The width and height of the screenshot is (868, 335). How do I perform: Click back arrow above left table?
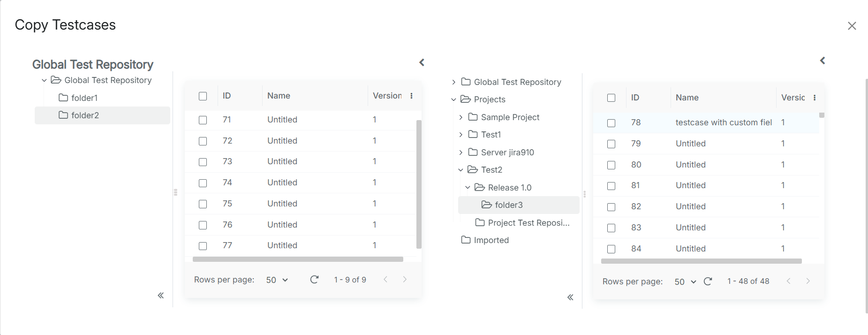[x=422, y=62]
